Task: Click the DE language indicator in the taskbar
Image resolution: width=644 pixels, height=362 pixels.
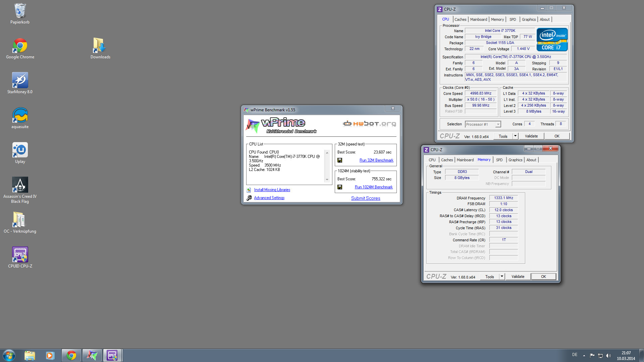Action: click(575, 355)
